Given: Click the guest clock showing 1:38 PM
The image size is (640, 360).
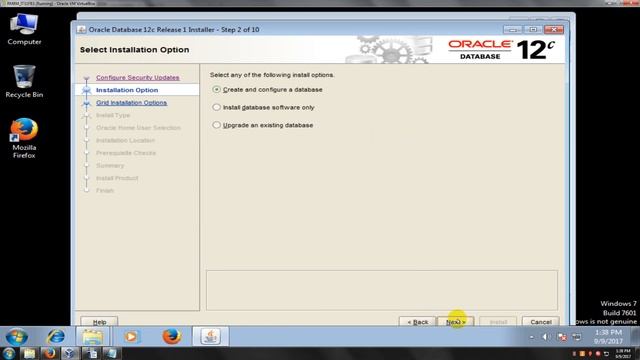Looking at the screenshot, I should point(608,337).
